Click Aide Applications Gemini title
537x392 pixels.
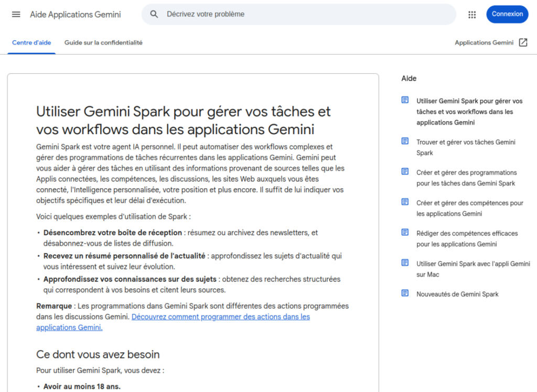76,14
